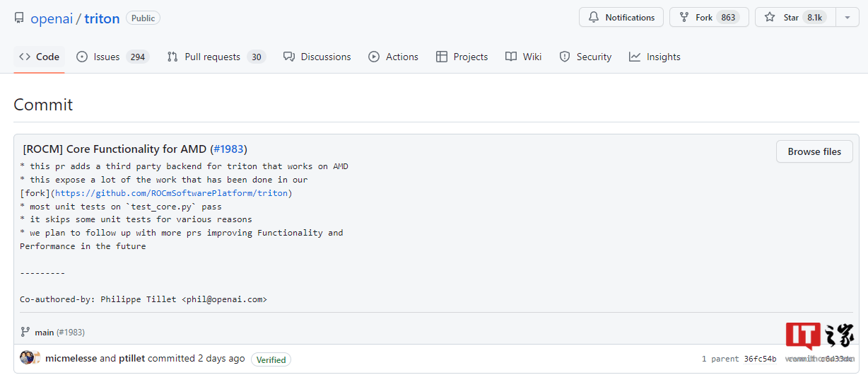
Task: Click the Pull requests merge icon
Action: (x=172, y=57)
